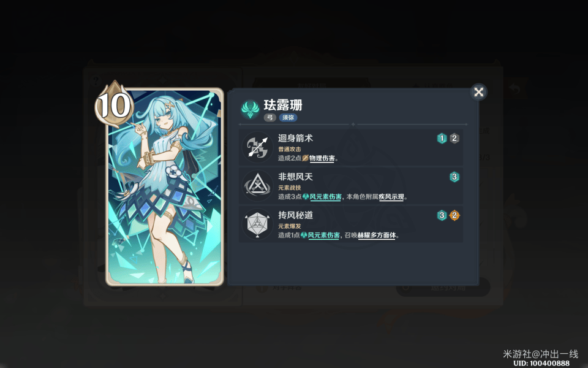Screen dimensions: 588x368
Task: Click the 10 health point badge
Action: point(114,105)
